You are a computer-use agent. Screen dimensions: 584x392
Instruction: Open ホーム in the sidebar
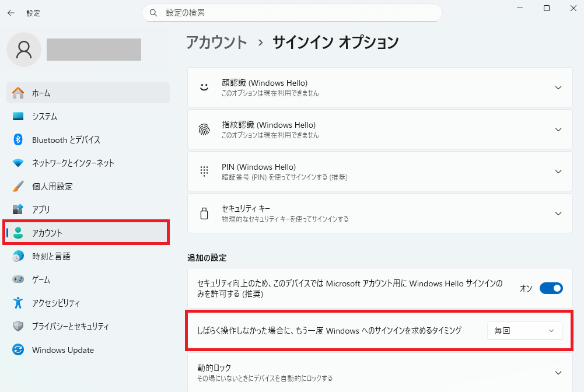88,93
